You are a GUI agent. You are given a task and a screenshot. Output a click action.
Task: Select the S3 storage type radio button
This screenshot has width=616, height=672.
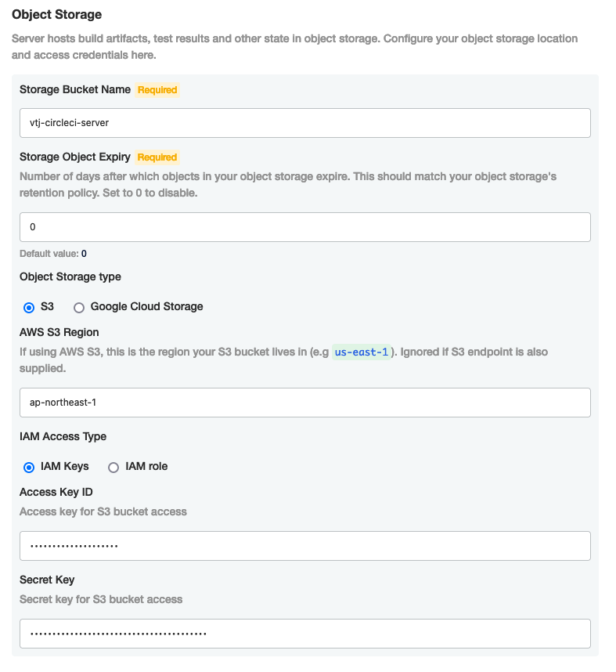pyautogui.click(x=29, y=307)
